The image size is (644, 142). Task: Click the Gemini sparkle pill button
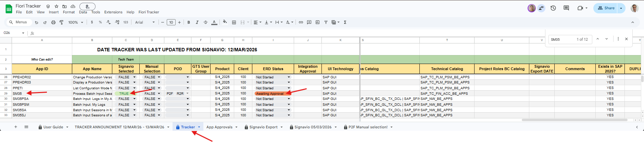(87, 6)
